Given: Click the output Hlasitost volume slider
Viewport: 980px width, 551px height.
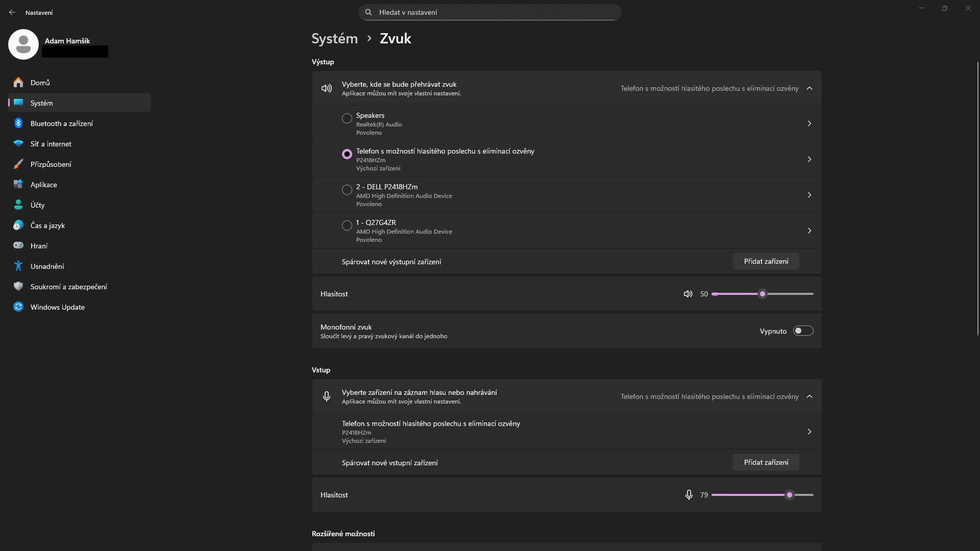Looking at the screenshot, I should click(762, 294).
